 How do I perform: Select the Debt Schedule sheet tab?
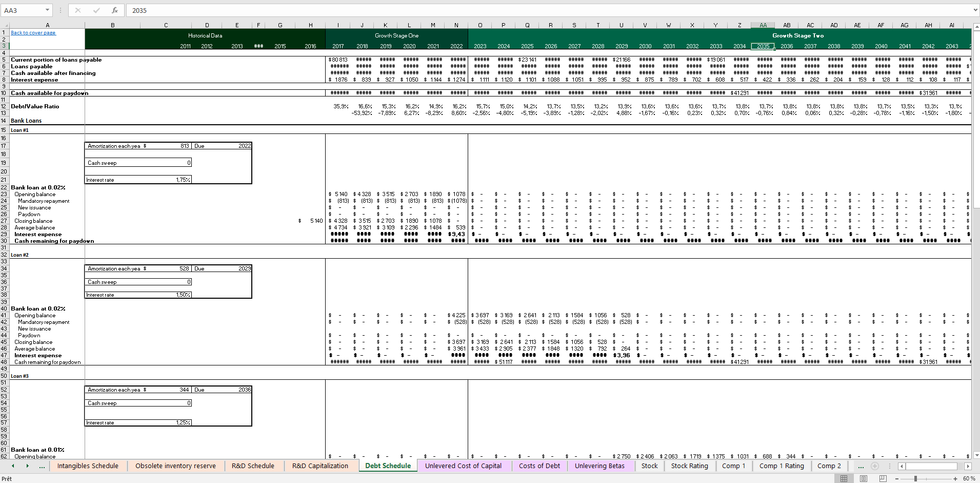point(388,466)
